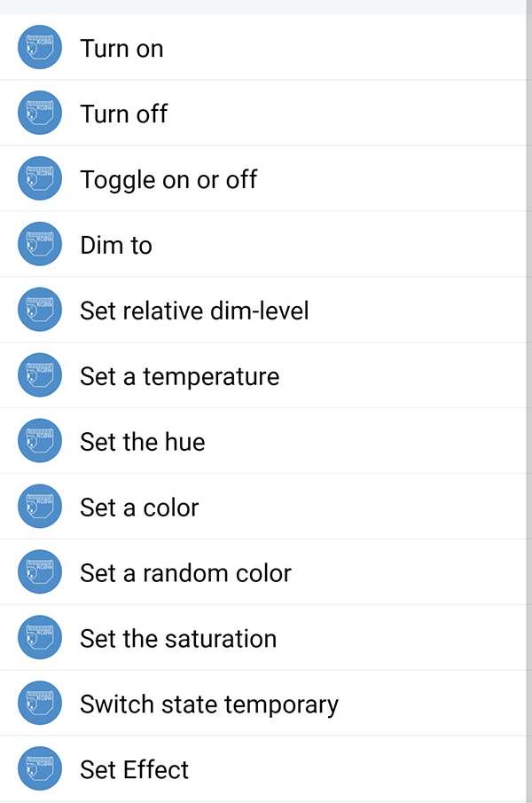
Task: Choose the Turn off action
Action: pyautogui.click(x=123, y=114)
